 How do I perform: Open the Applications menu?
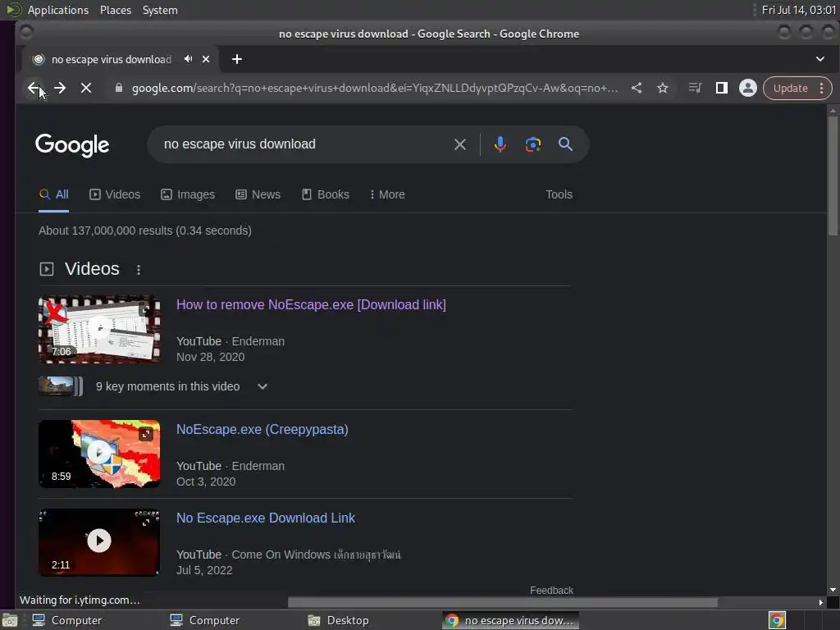point(58,10)
